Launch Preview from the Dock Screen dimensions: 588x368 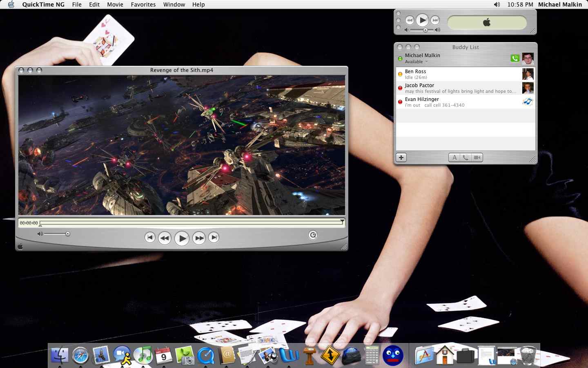[x=268, y=355]
